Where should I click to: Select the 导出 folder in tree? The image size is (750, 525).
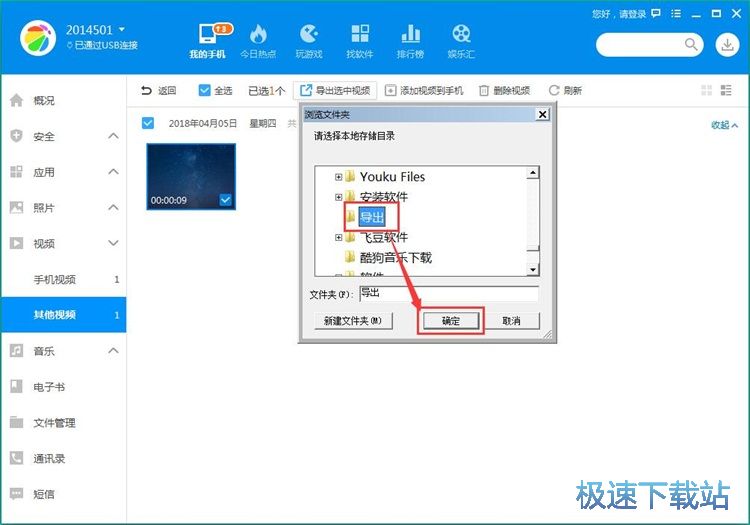(372, 217)
